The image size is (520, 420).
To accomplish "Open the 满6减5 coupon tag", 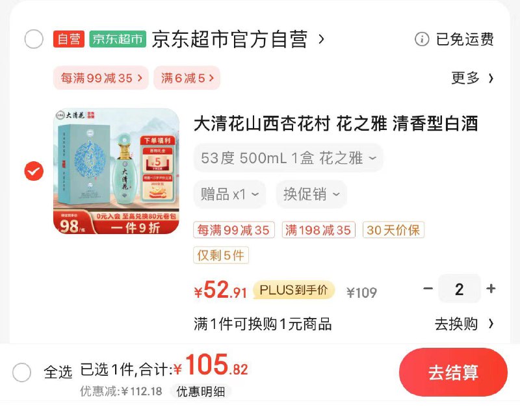I will click(x=187, y=78).
